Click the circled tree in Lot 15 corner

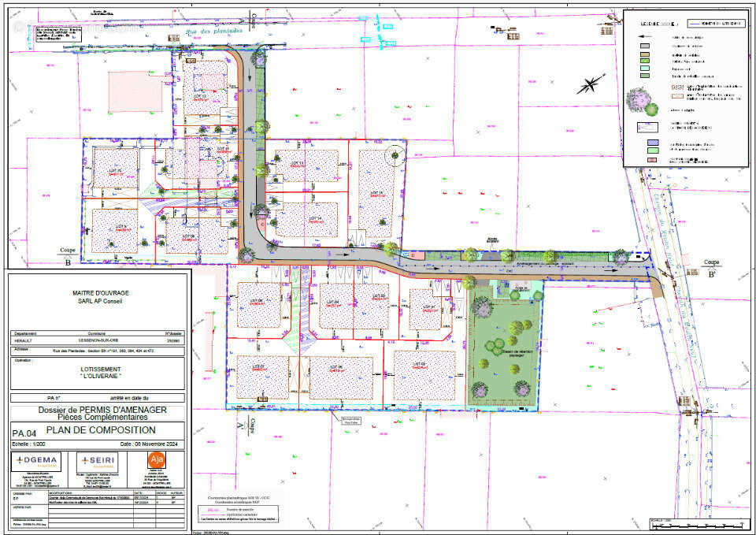pos(395,155)
